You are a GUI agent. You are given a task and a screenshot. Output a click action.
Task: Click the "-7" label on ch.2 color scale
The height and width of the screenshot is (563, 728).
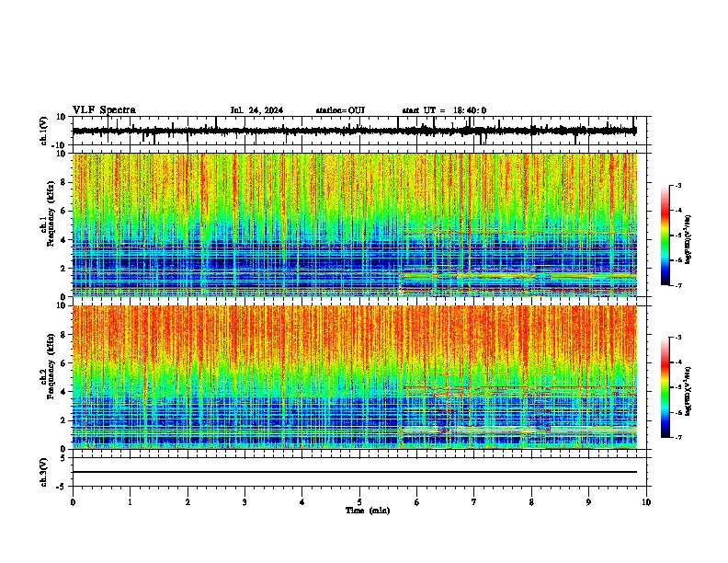click(x=677, y=438)
